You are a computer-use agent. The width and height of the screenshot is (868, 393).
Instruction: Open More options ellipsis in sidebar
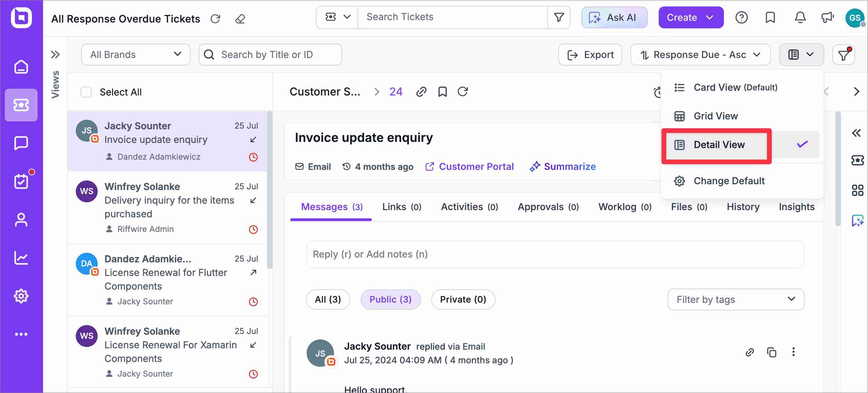click(x=21, y=334)
